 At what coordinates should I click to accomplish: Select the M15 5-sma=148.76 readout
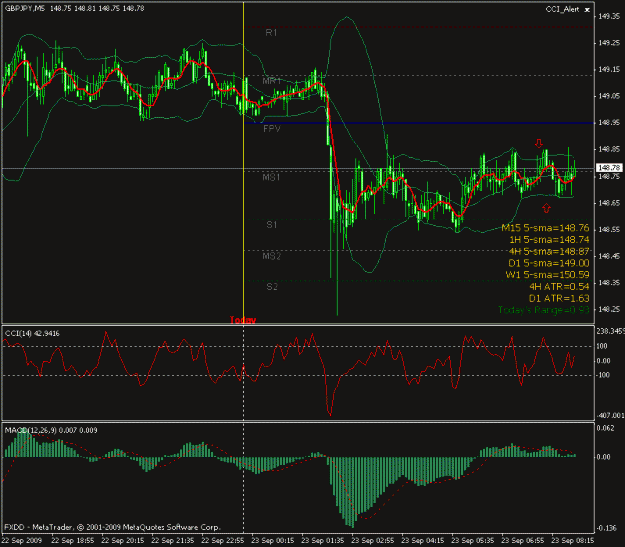545,228
